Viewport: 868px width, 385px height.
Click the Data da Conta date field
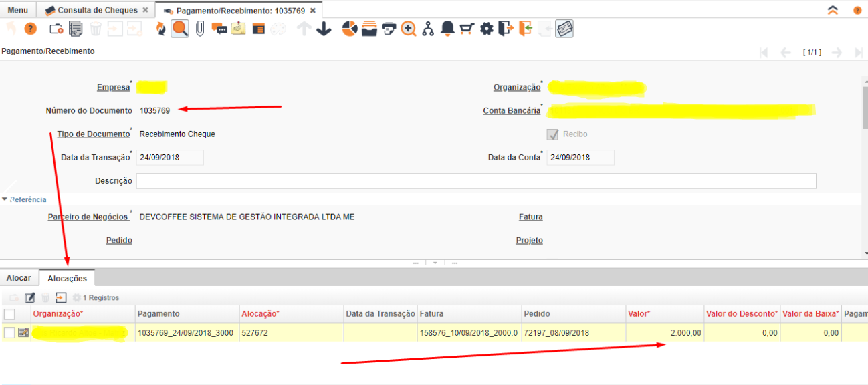tap(580, 158)
